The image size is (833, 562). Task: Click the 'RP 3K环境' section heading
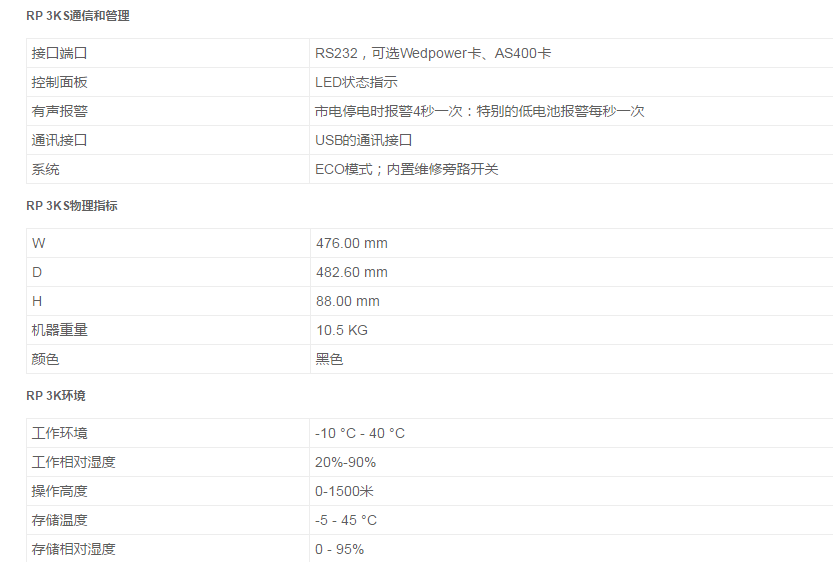pyautogui.click(x=56, y=396)
